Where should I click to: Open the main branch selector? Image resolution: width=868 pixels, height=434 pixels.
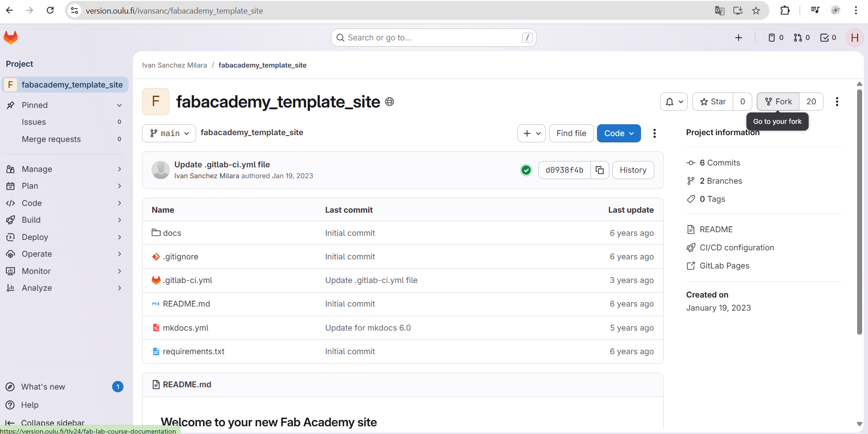pyautogui.click(x=169, y=133)
